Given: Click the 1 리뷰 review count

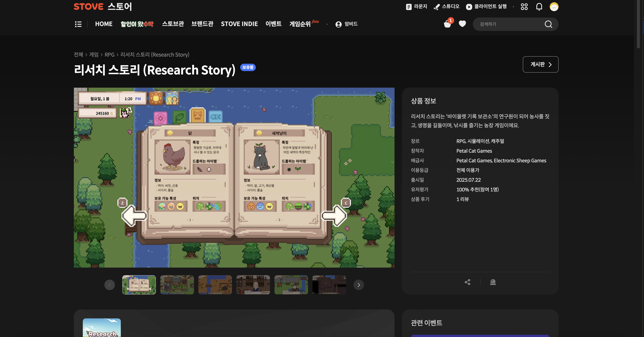Looking at the screenshot, I should pyautogui.click(x=463, y=199).
